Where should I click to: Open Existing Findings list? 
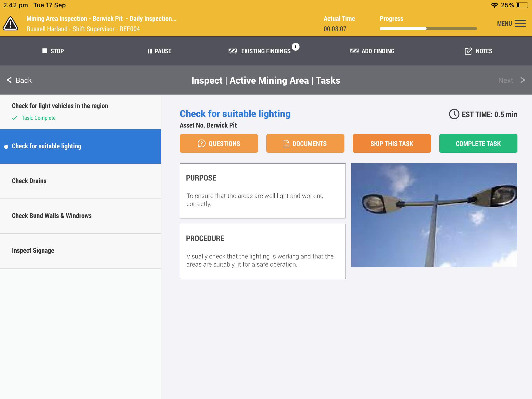click(x=260, y=51)
